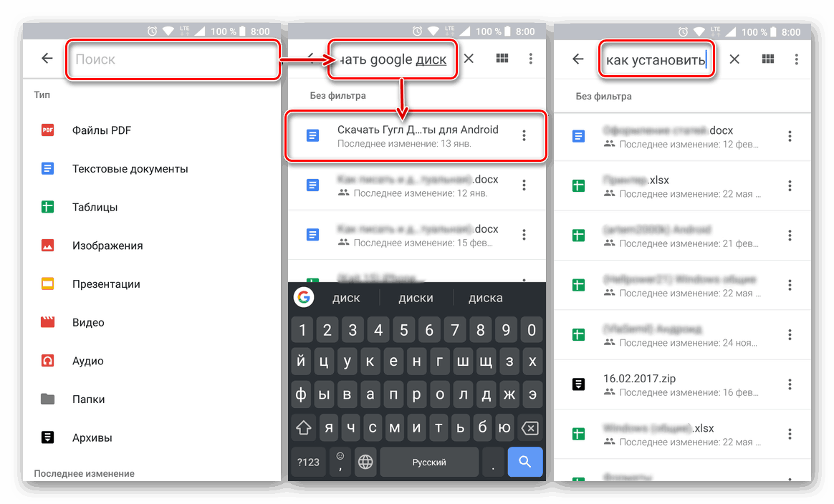Tap the emoji comma key
The image size is (834, 504).
click(x=340, y=462)
